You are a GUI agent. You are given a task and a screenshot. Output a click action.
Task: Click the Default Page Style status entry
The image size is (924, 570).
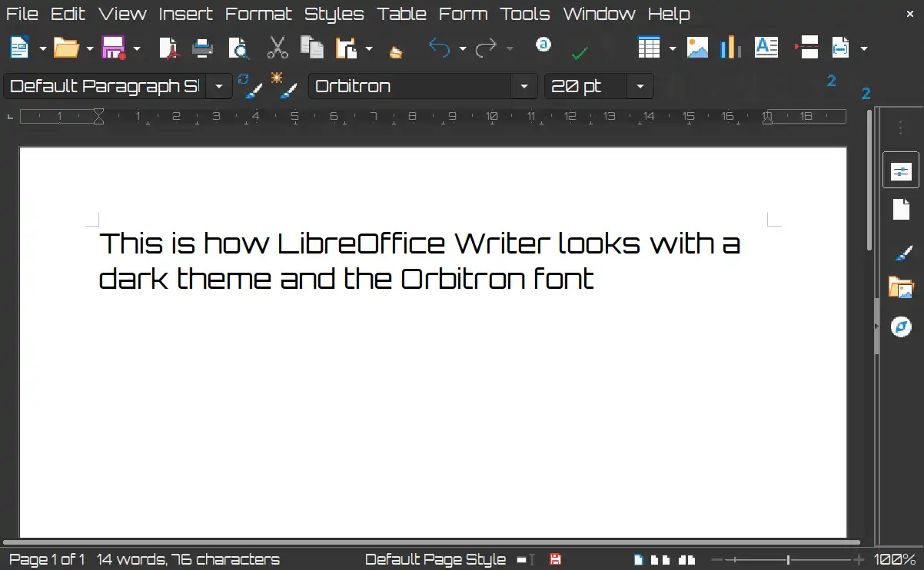point(435,560)
